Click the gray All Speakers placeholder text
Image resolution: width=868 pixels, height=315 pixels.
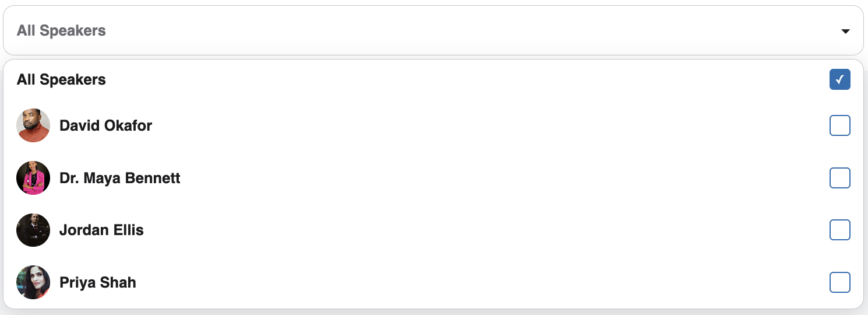[61, 30]
